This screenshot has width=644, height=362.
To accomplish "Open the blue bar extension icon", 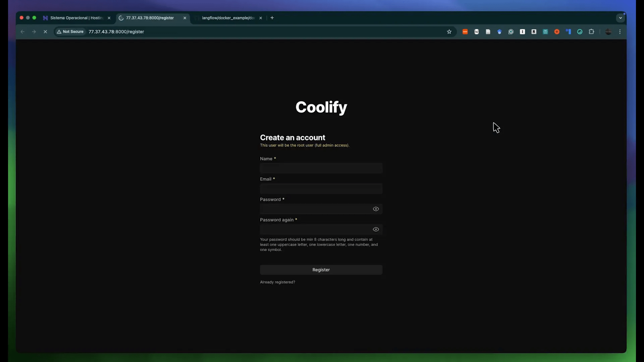I will point(568,32).
